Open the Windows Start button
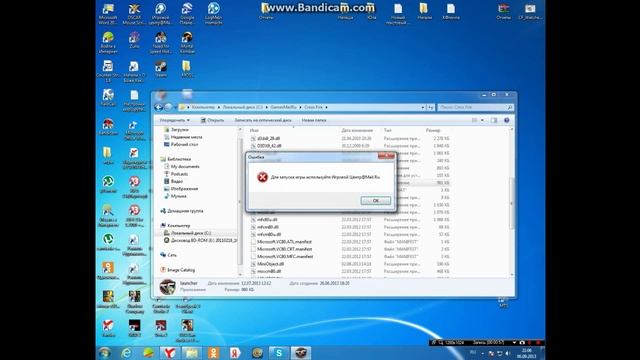This screenshot has height=360, width=640. tap(105, 353)
